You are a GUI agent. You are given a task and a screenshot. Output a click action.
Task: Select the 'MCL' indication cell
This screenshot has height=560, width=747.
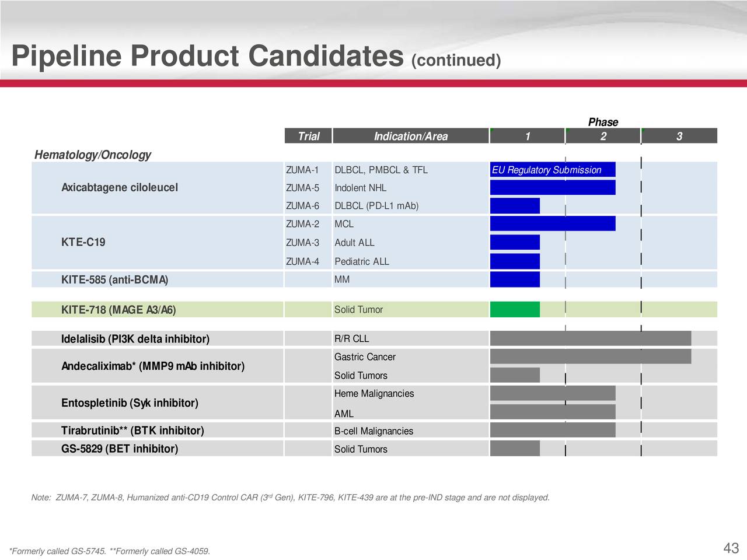pos(344,224)
